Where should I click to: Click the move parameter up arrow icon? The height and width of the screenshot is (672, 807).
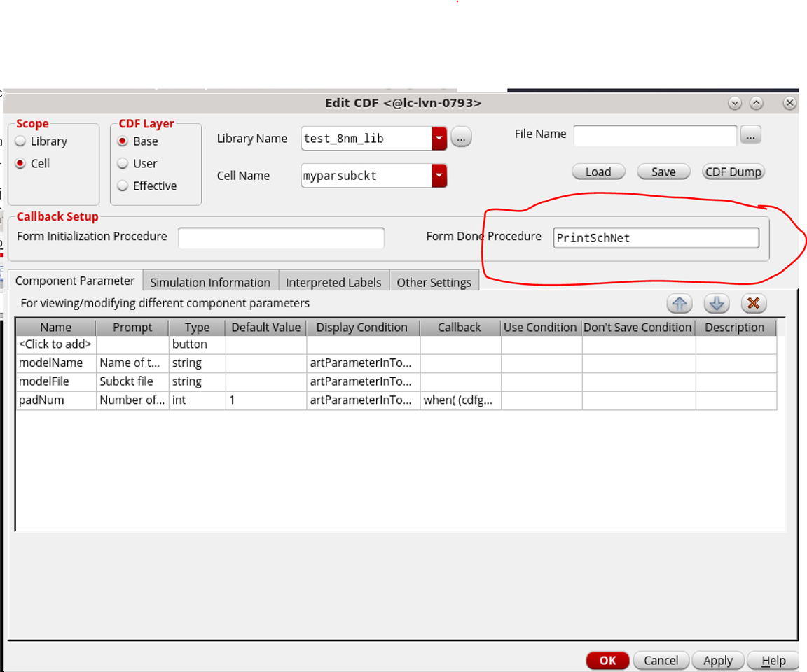[680, 304]
